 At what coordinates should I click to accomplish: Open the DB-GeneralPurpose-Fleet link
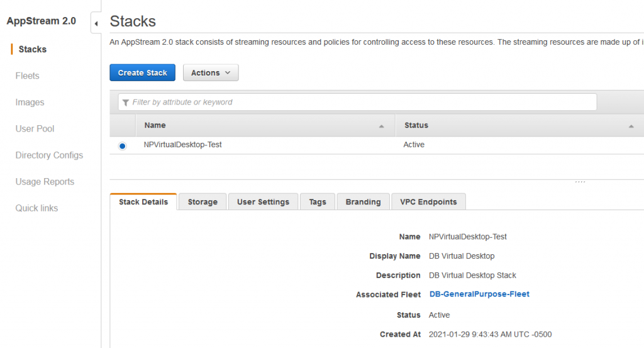(x=479, y=294)
